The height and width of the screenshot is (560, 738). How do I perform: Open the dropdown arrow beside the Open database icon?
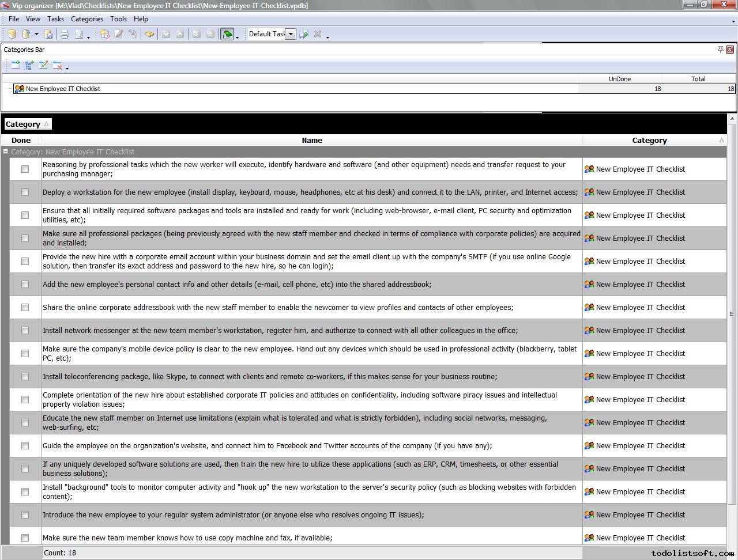pos(36,35)
